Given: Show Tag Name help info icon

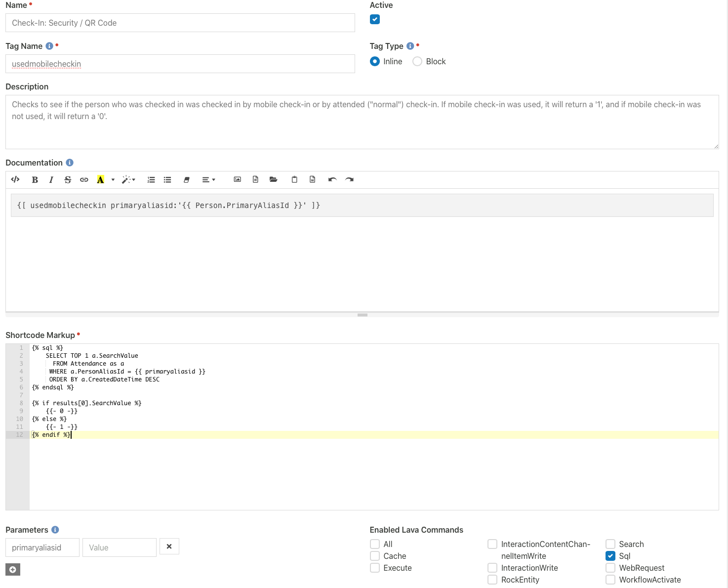Looking at the screenshot, I should (49, 46).
